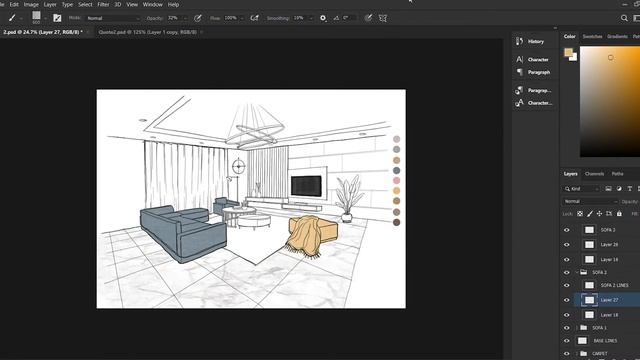Open the brush Mode dropdown
Image resolution: width=640 pixels, height=360 pixels.
(x=113, y=18)
